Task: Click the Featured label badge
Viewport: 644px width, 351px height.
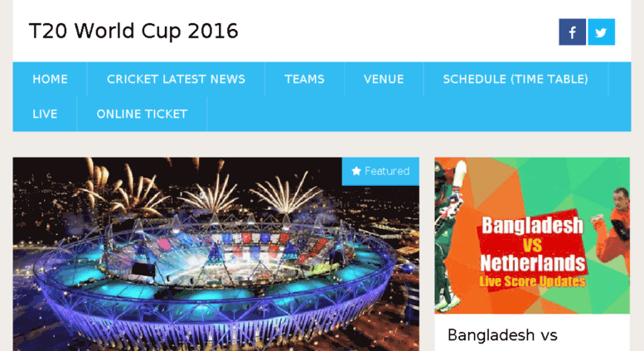Action: [380, 171]
